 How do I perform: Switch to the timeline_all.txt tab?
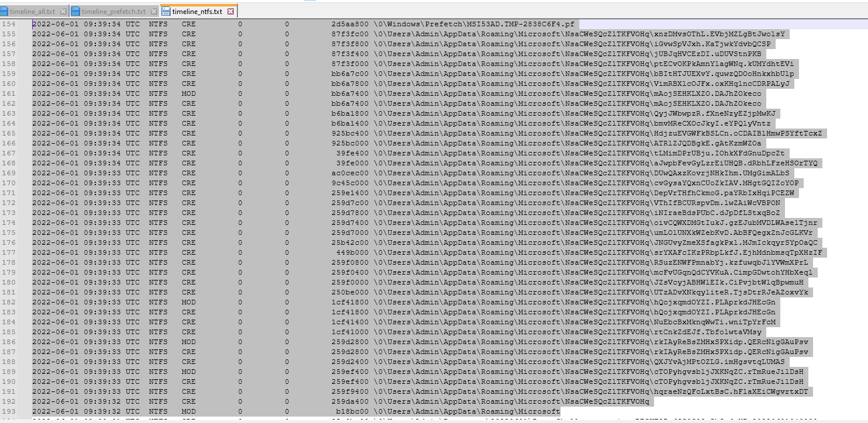(33, 12)
